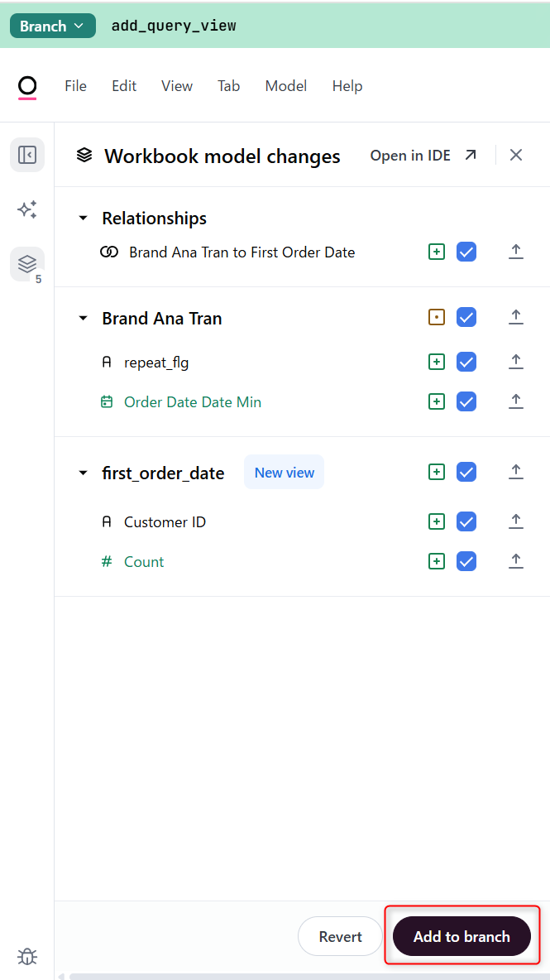
Task: Click the relationship link icon beside Brand Ana Tran
Action: 109,252
